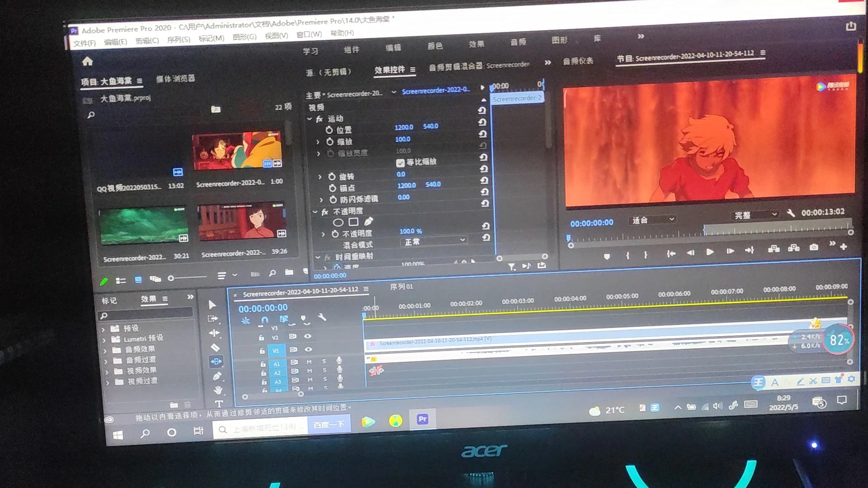Image resolution: width=868 pixels, height=488 pixels.
Task: Open the 窗口(W) menu
Action: [309, 34]
